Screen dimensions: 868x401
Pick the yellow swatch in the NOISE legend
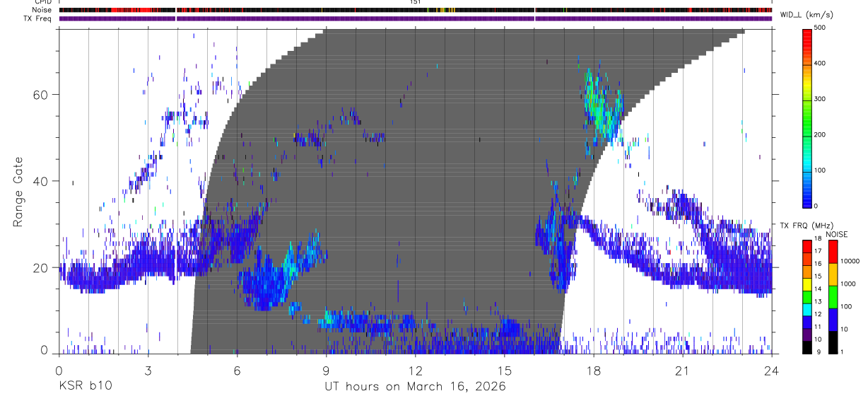pyautogui.click(x=833, y=274)
